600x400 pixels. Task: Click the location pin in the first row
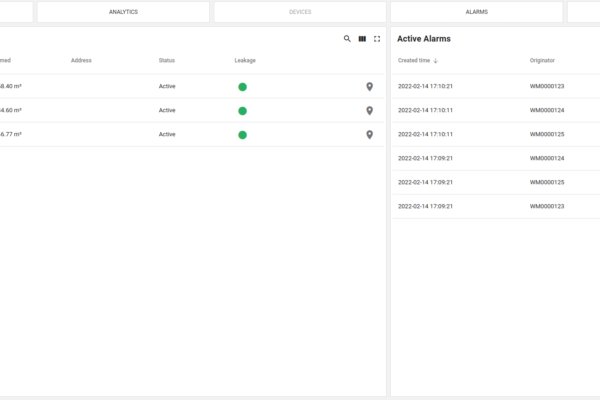point(369,87)
